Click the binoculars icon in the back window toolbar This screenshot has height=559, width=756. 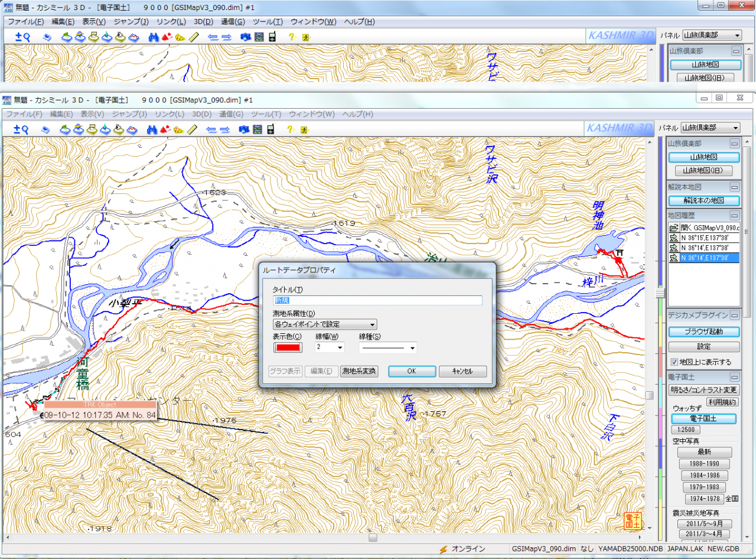(154, 37)
